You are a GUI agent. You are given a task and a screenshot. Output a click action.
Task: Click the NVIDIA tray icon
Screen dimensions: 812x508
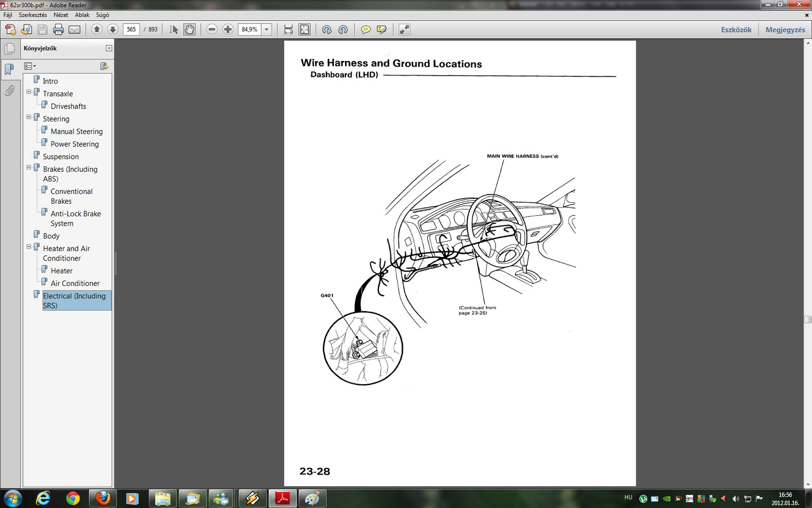pyautogui.click(x=666, y=499)
